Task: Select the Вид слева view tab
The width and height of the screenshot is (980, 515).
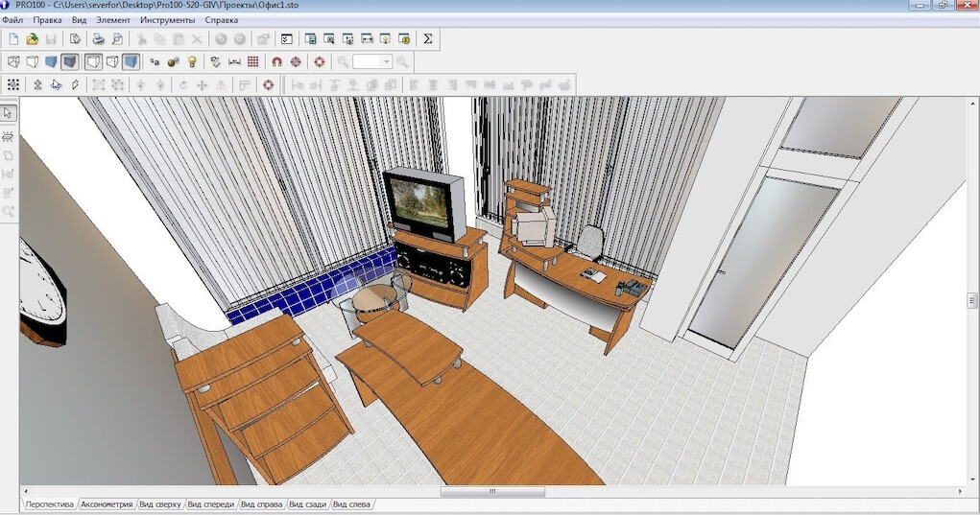Action: tap(351, 503)
